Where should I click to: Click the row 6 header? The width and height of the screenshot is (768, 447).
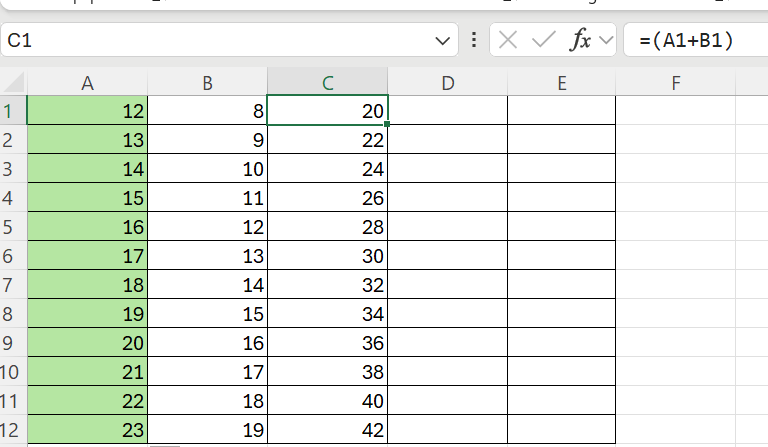[12, 256]
